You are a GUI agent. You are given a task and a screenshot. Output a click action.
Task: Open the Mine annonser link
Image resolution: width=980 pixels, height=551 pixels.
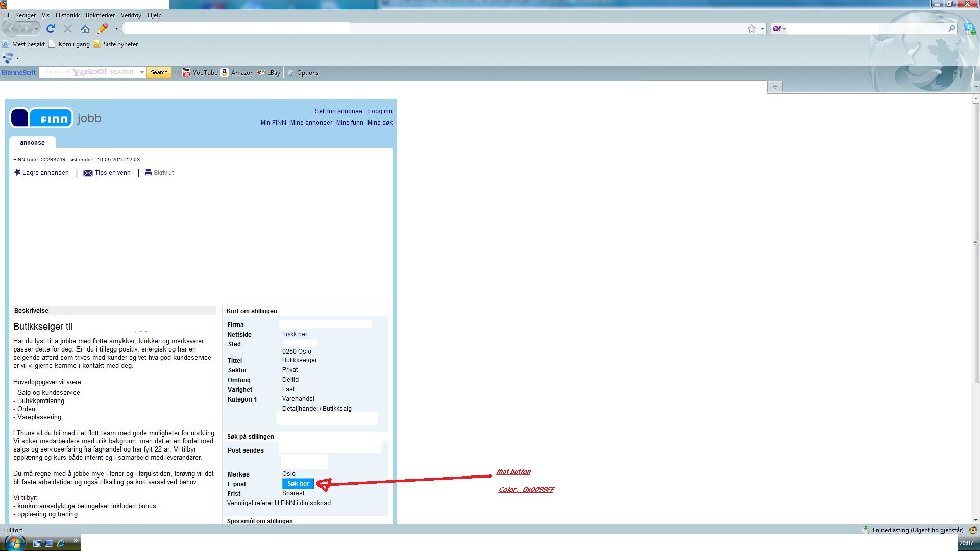(311, 123)
